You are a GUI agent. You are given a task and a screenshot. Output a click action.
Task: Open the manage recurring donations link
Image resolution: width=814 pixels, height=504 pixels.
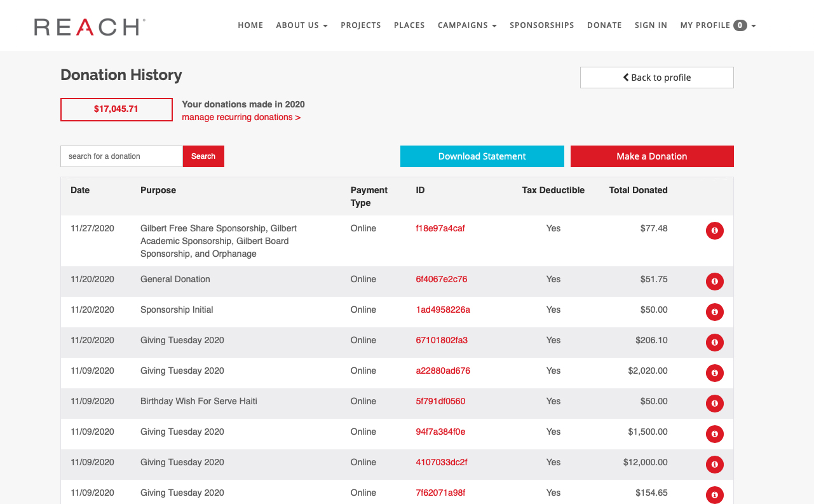(241, 117)
